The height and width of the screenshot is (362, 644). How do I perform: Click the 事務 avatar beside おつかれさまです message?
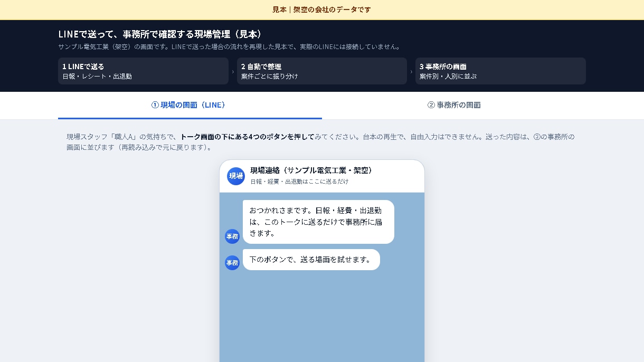click(232, 236)
